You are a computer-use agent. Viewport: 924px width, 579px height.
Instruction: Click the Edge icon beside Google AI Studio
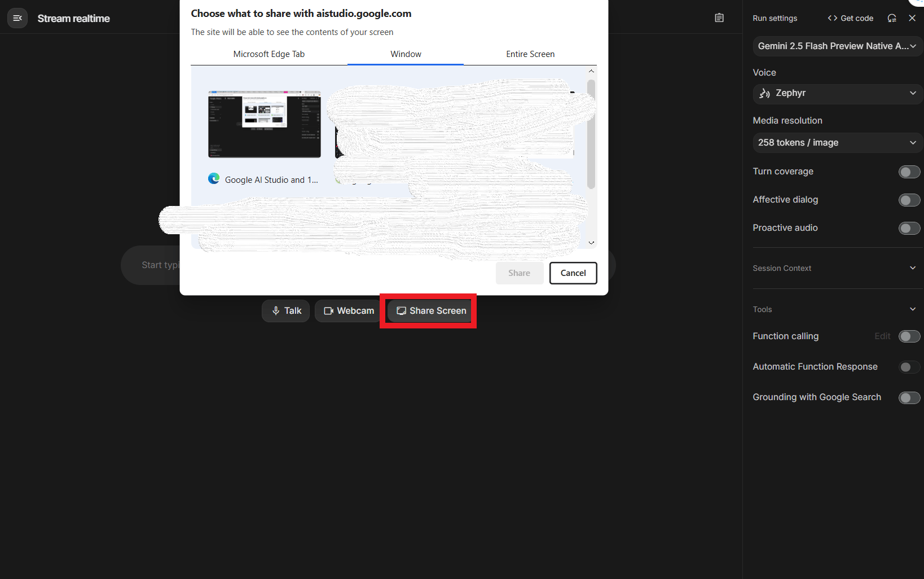tap(214, 179)
